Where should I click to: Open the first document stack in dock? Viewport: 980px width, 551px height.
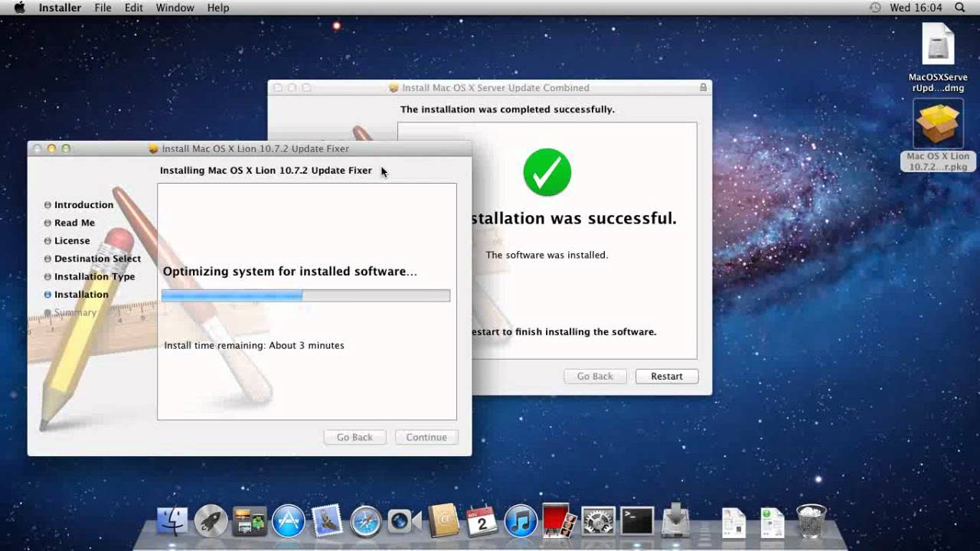[x=733, y=522]
